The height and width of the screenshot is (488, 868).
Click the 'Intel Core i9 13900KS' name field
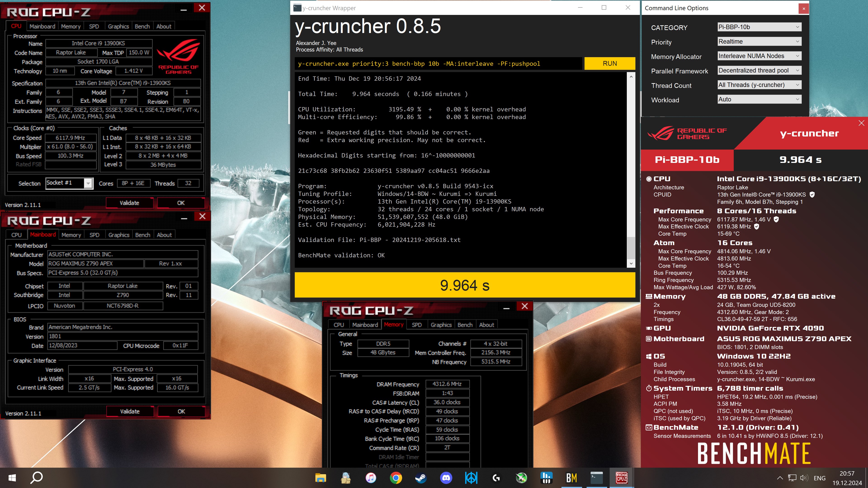pos(99,43)
